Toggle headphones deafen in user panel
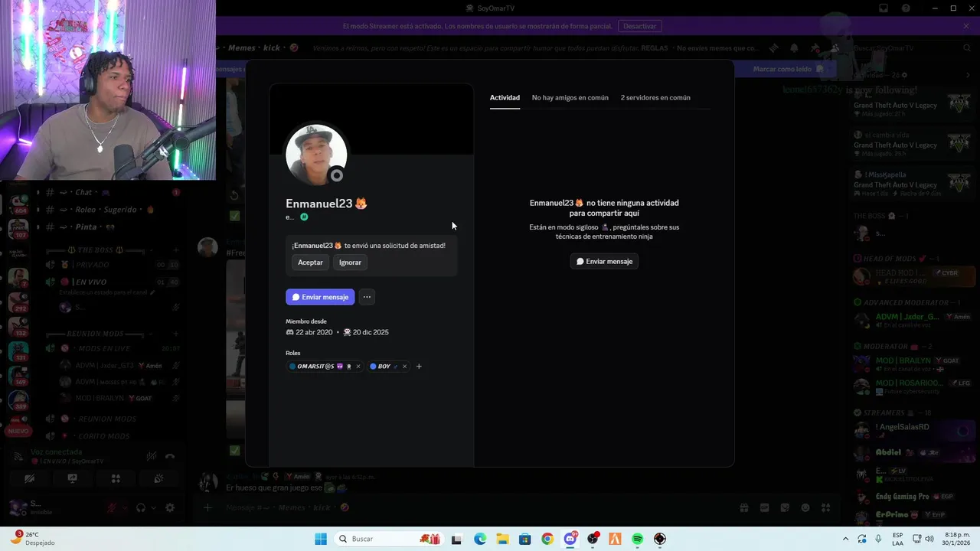This screenshot has width=980, height=551. coord(141,507)
